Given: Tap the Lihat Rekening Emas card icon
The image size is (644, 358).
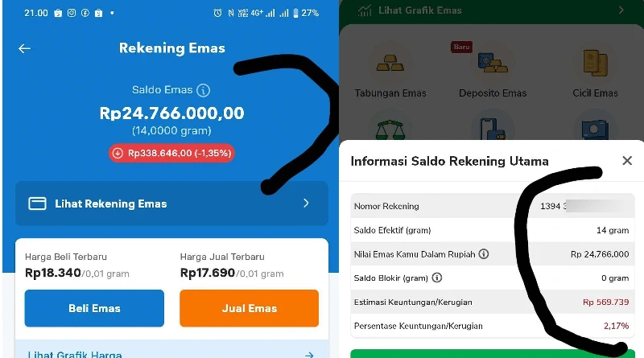Looking at the screenshot, I should pyautogui.click(x=37, y=204).
